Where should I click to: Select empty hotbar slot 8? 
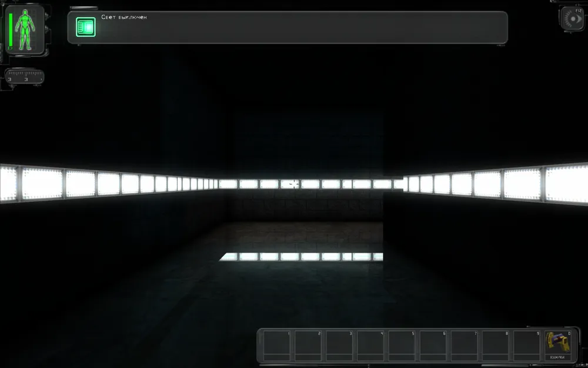tap(495, 346)
